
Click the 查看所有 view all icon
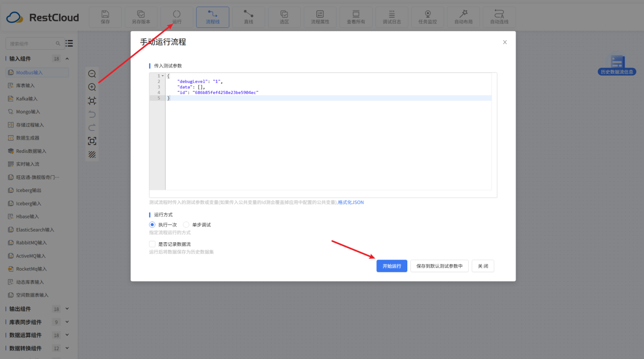(356, 17)
